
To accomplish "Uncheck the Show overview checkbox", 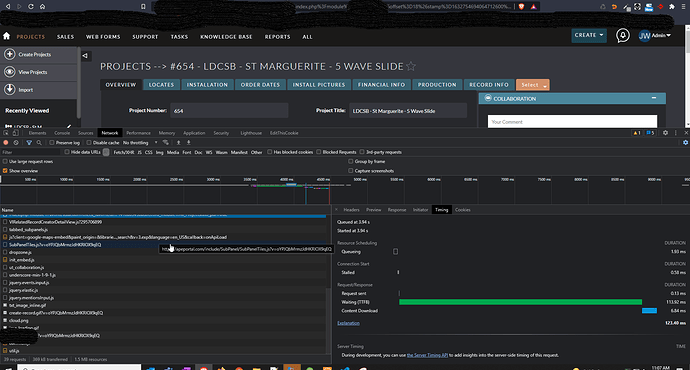I will point(5,171).
